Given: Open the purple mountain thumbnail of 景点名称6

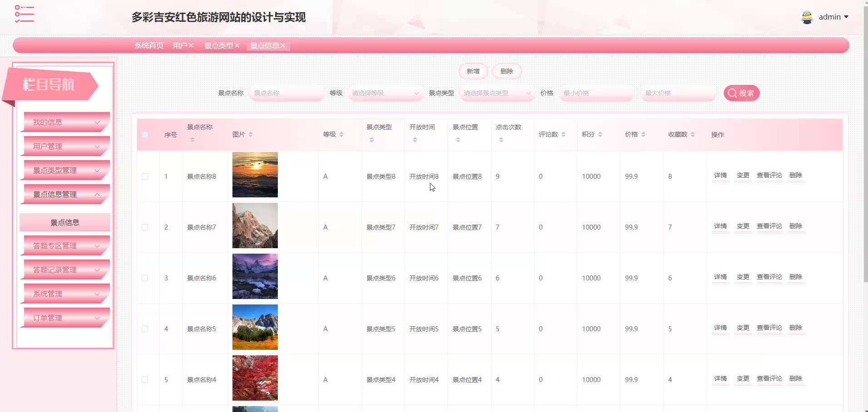Looking at the screenshot, I should coord(255,276).
